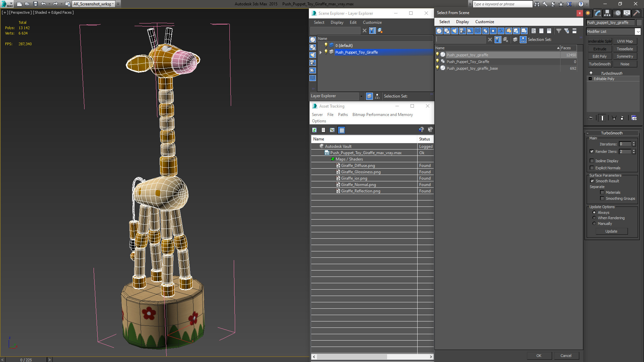Toggle Display Lights filter in Select From Scene
644x362 pixels.
[454, 31]
